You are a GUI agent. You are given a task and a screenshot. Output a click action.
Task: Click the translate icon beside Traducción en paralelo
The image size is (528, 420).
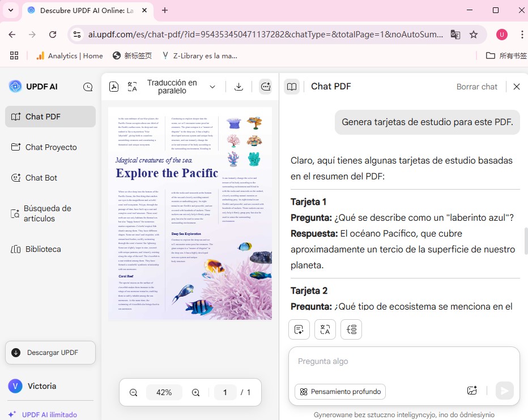pyautogui.click(x=133, y=87)
